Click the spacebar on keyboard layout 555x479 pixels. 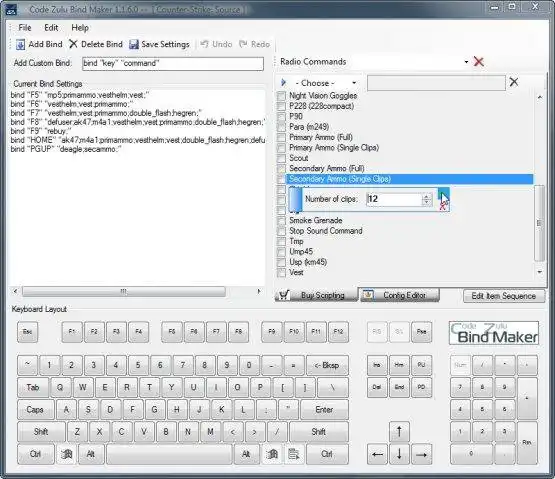[x=169, y=454]
